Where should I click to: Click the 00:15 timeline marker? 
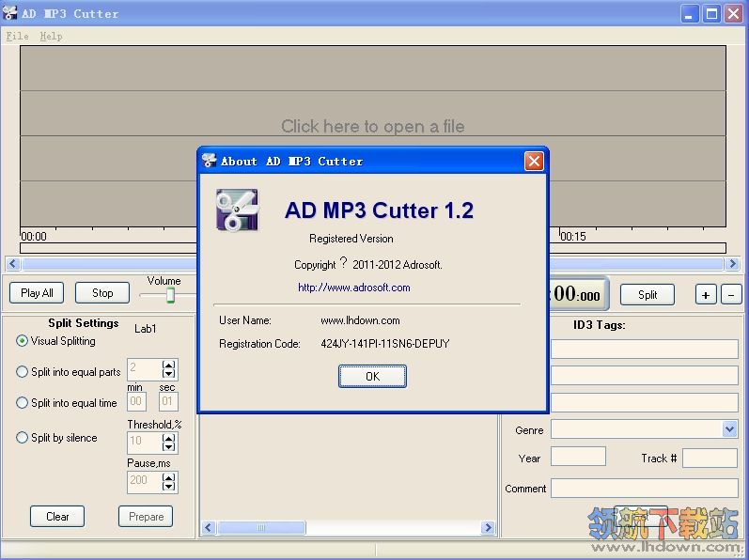coord(572,237)
